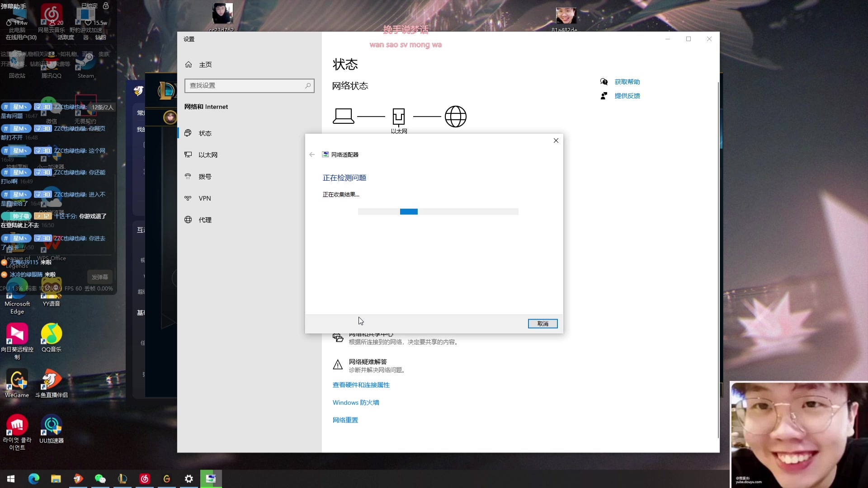Click 取消 button in troubleshooter dialog

542,324
